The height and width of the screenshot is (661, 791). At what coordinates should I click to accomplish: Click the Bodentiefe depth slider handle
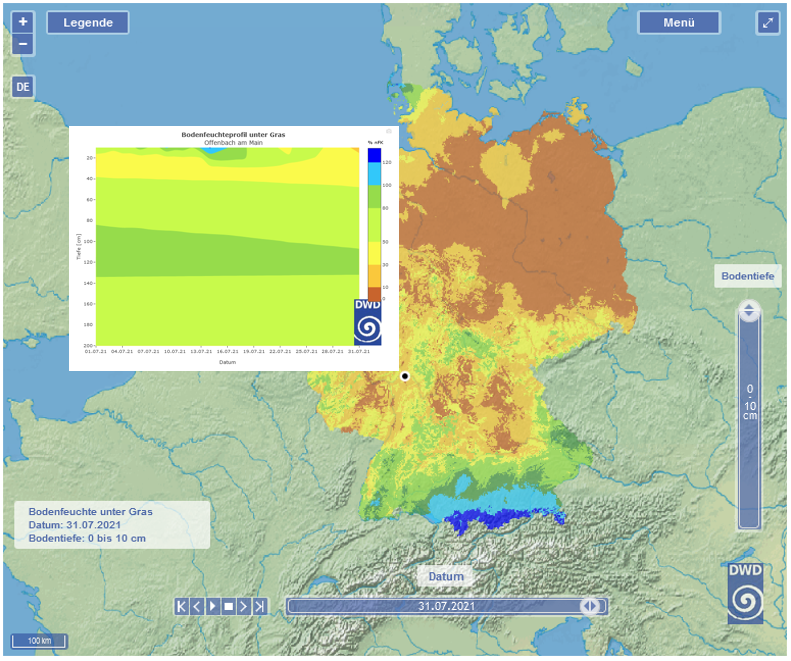[x=749, y=313]
